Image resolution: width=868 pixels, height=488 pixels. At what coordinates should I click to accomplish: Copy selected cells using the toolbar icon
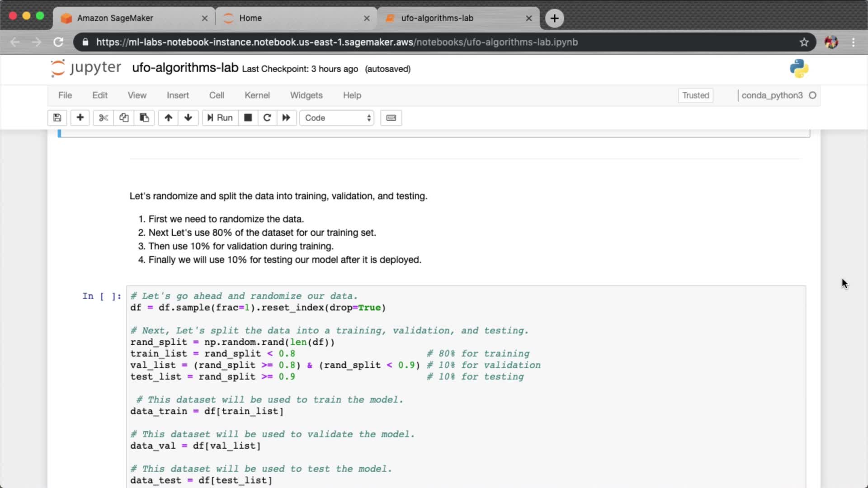tap(124, 118)
